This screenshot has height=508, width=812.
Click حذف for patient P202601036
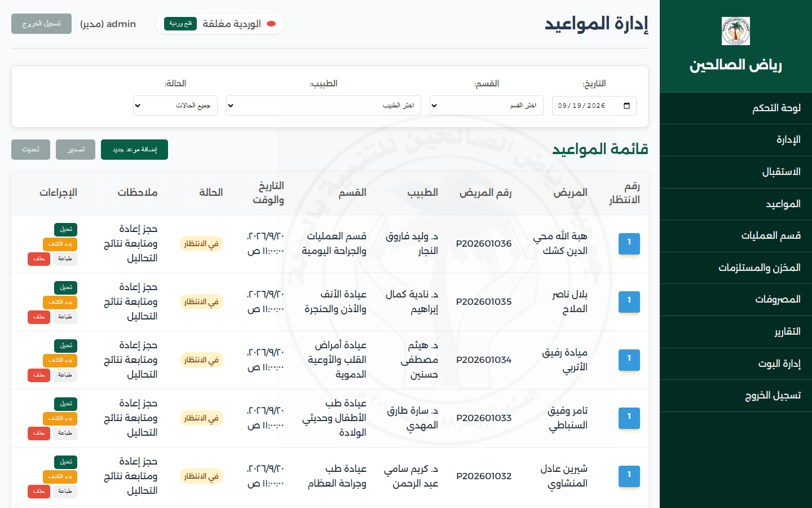[39, 259]
